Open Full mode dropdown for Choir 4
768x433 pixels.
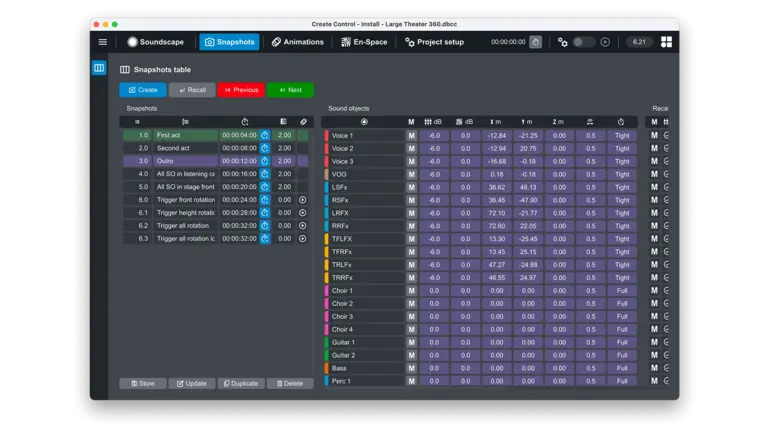(x=622, y=330)
